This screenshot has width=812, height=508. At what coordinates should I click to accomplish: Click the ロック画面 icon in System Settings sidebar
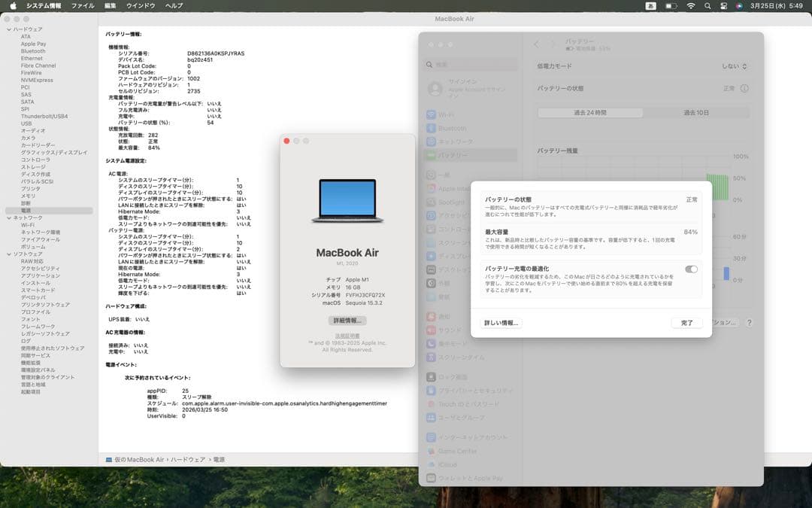tap(431, 377)
